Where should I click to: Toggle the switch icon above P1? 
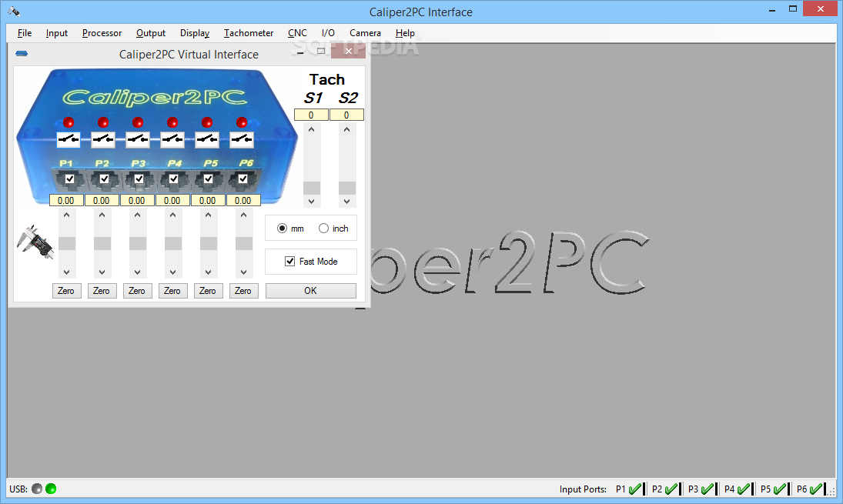[x=69, y=140]
